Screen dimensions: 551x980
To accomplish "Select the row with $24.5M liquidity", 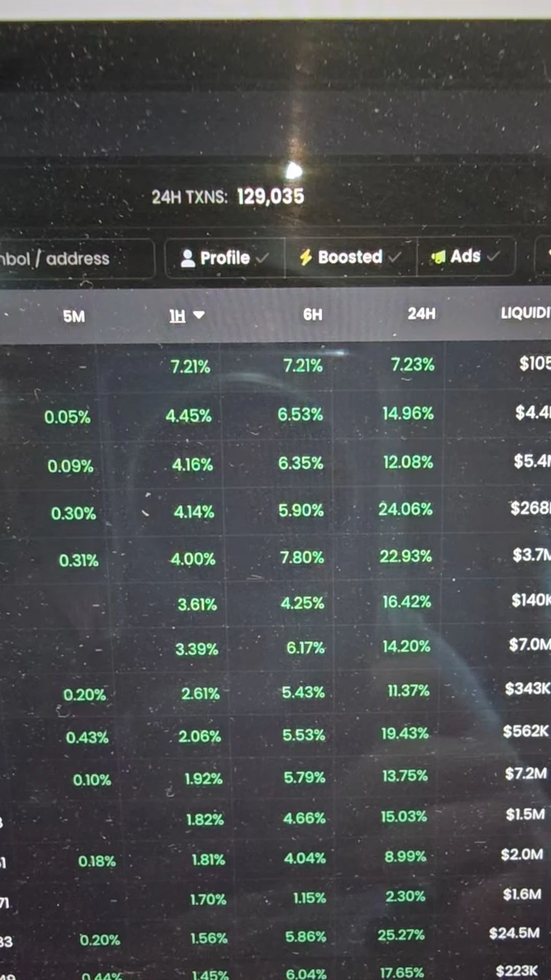I will [275, 936].
